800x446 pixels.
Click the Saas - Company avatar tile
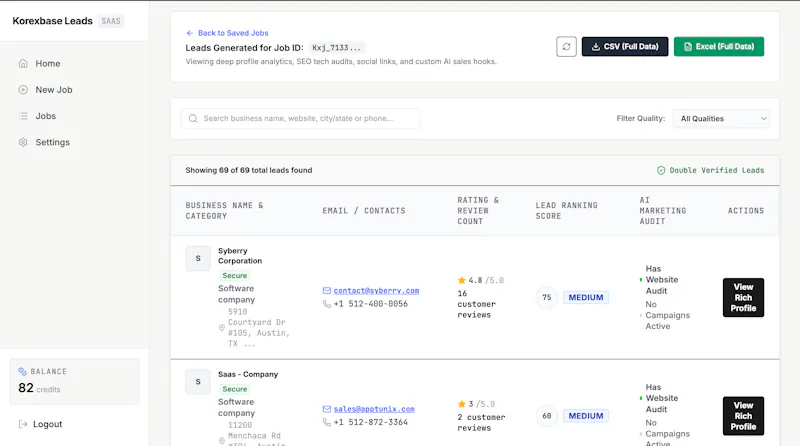point(198,382)
